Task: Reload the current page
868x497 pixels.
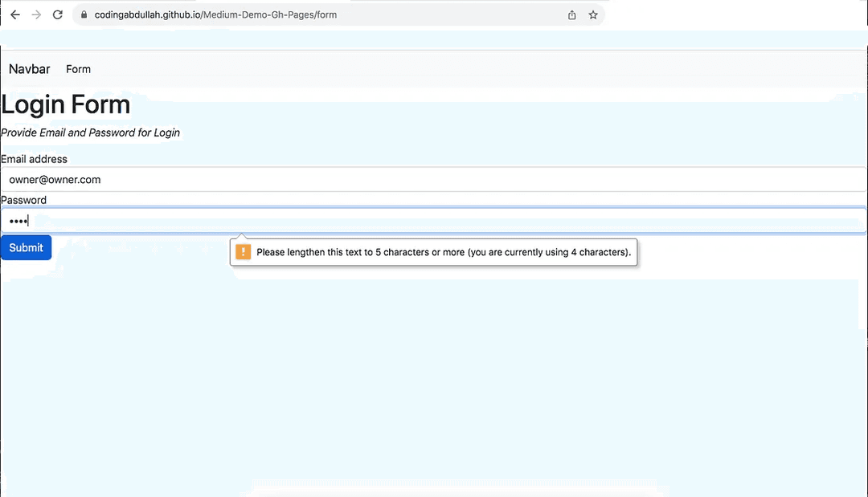Action: tap(57, 14)
